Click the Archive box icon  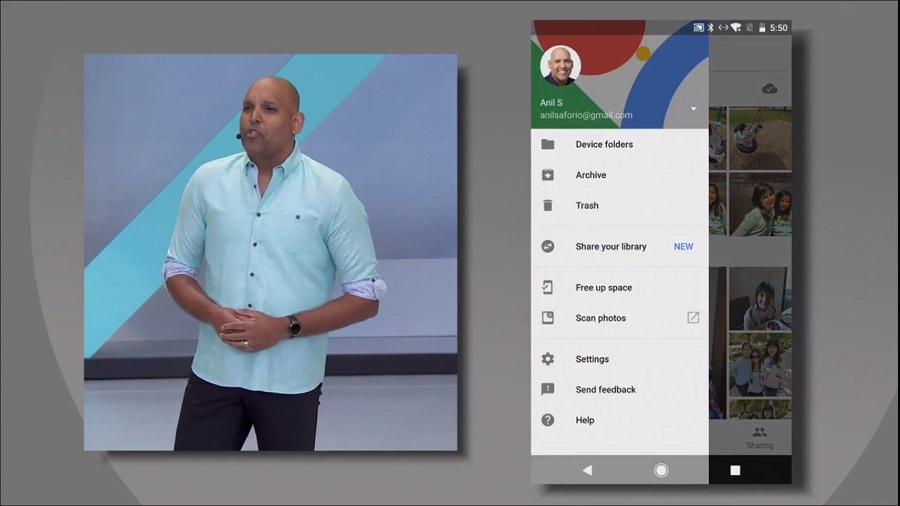click(x=548, y=175)
